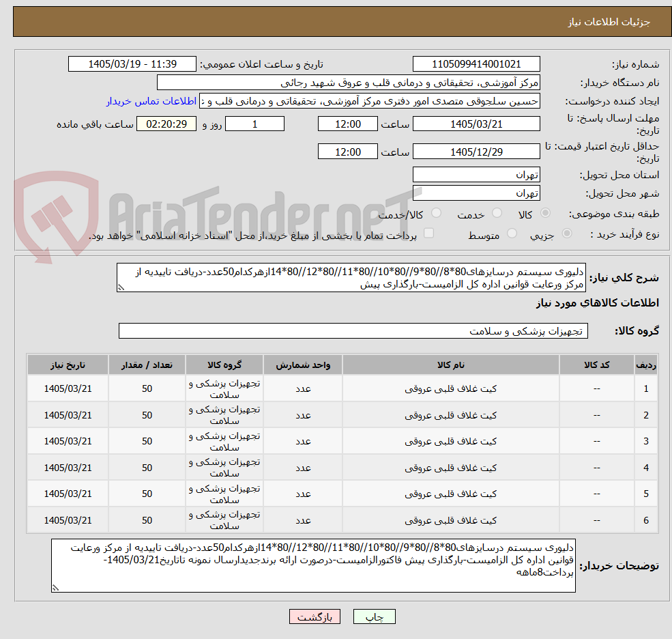Click the need date 1405/03/21 in row 6
The width and height of the screenshot is (672, 639).
[x=68, y=520]
